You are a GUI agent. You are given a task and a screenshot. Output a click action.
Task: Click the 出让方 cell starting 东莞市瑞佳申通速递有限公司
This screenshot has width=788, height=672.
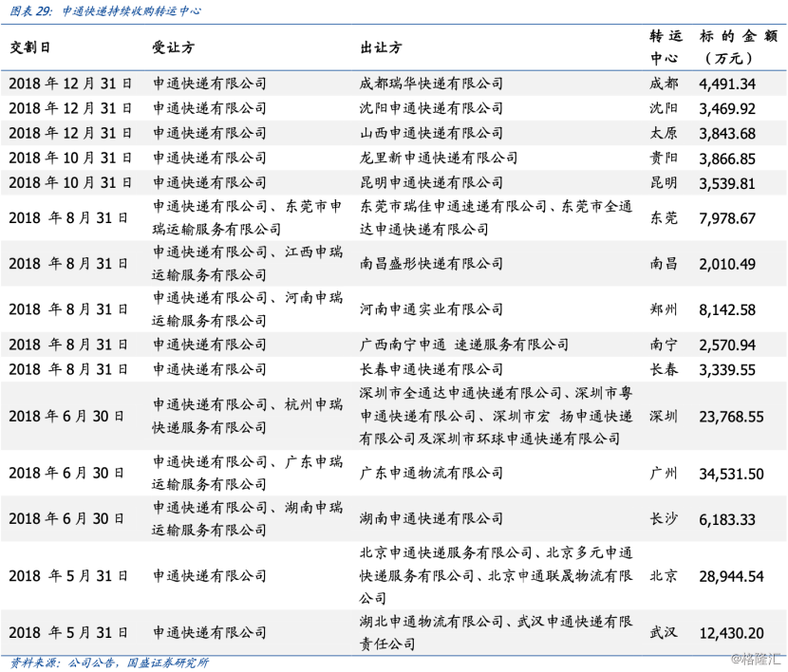click(x=496, y=218)
